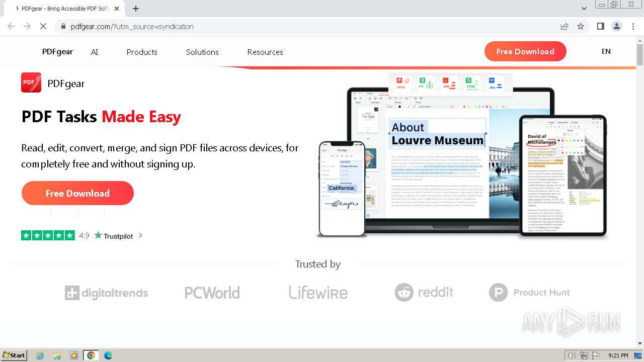The height and width of the screenshot is (362, 644).
Task: Open Chrome three-dot menu
Action: pos(633,26)
